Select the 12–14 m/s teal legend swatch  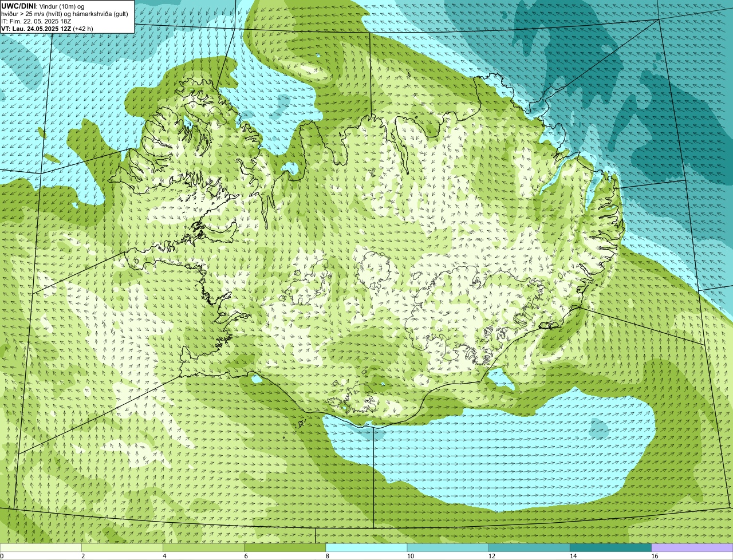[529, 547]
